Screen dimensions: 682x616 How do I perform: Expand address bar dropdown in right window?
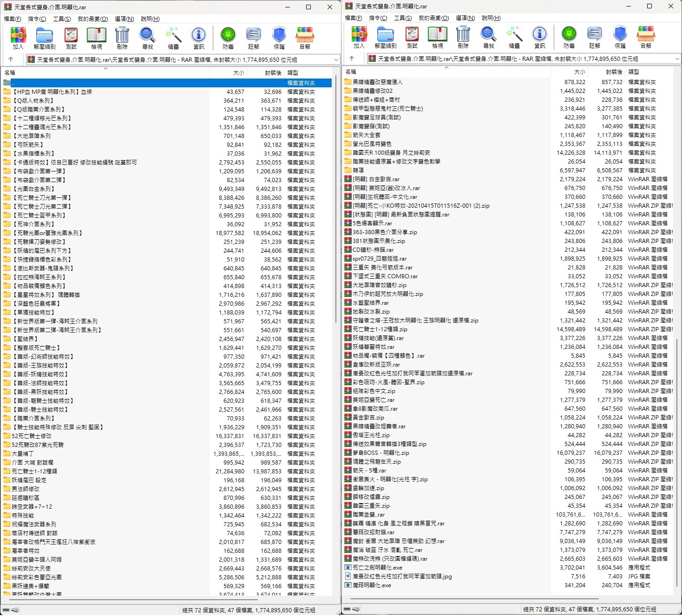[677, 59]
